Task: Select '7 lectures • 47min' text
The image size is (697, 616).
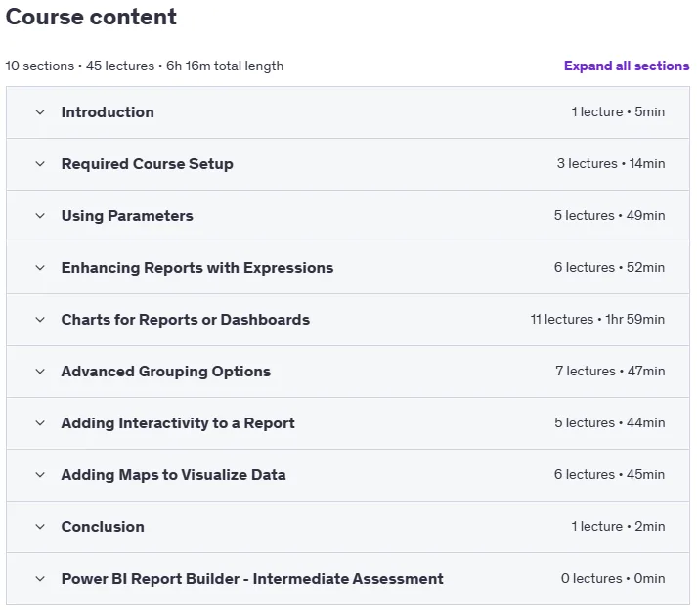Action: pos(610,371)
